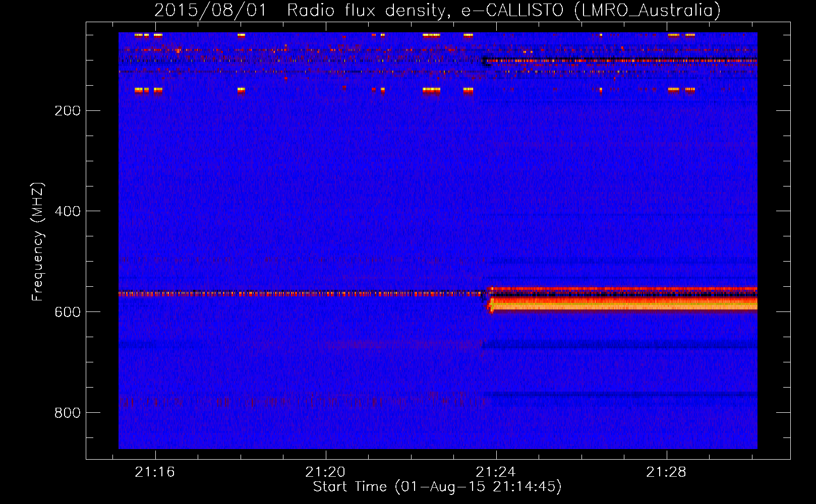Click the thin red interference line near 565 MHz before 21:24
The width and height of the screenshot is (816, 504).
302,293
